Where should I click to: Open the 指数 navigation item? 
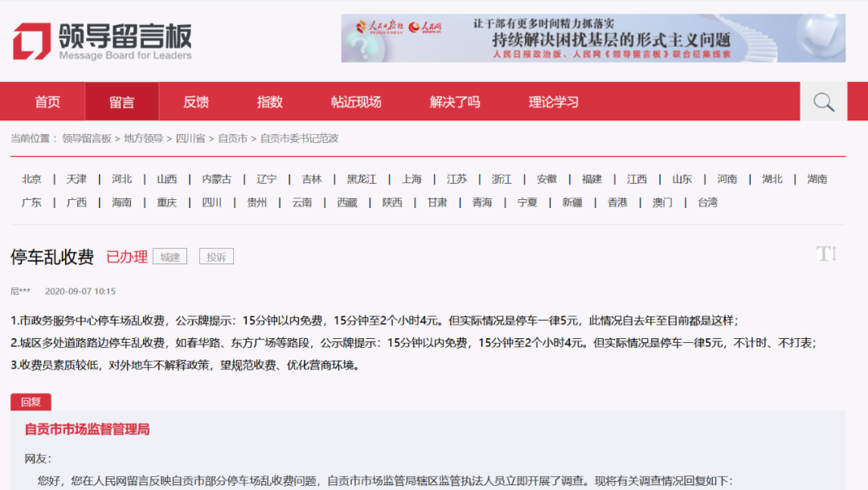tap(270, 102)
